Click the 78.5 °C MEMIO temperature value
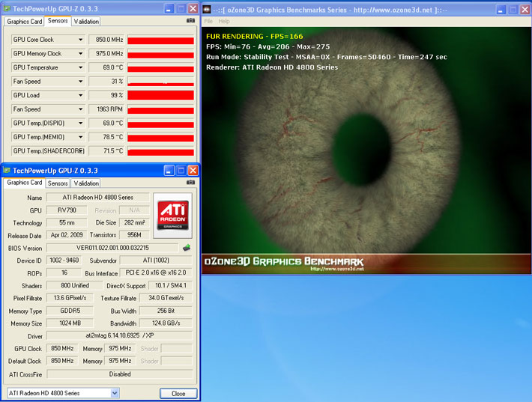The image size is (532, 402). (106, 137)
